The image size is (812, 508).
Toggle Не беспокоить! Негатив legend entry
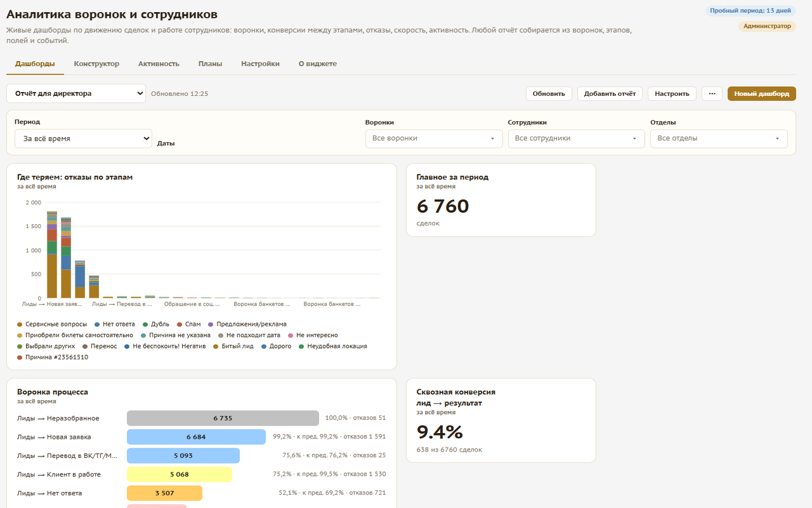pos(165,346)
